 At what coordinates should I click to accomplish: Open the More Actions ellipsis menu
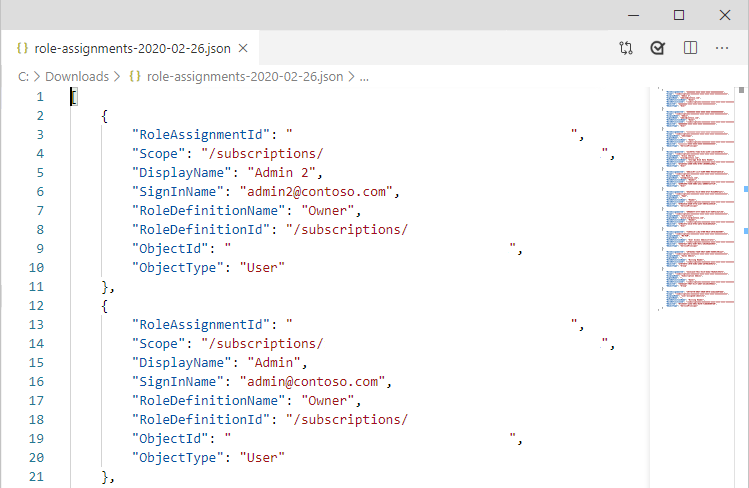(721, 47)
